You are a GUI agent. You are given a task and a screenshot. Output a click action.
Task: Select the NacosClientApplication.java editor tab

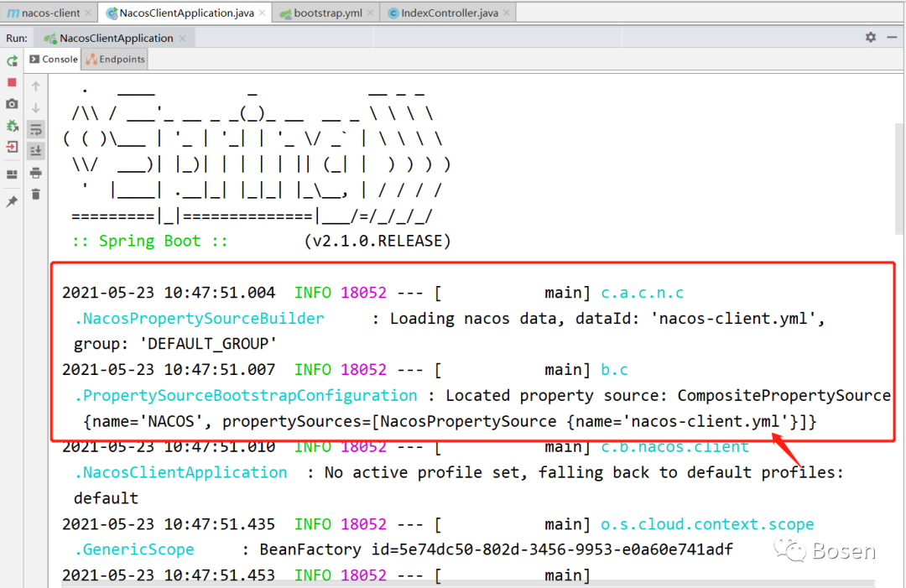tap(186, 13)
